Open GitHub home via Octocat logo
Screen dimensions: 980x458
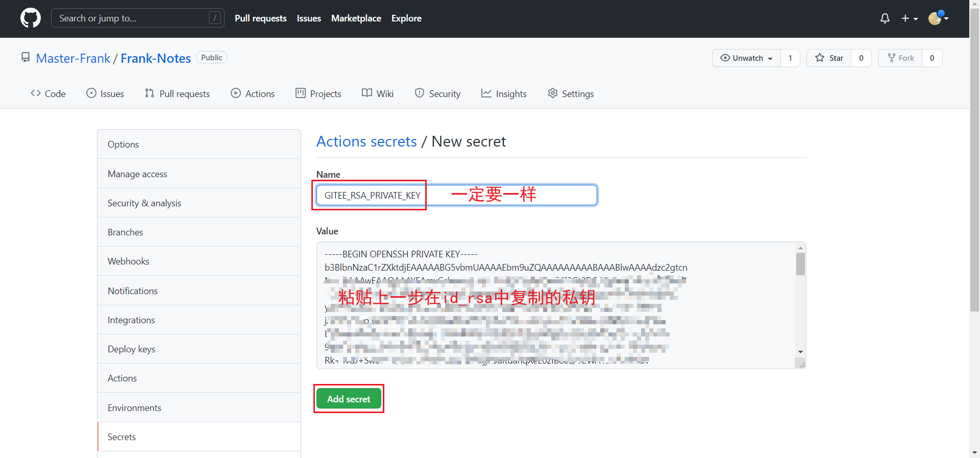point(31,18)
